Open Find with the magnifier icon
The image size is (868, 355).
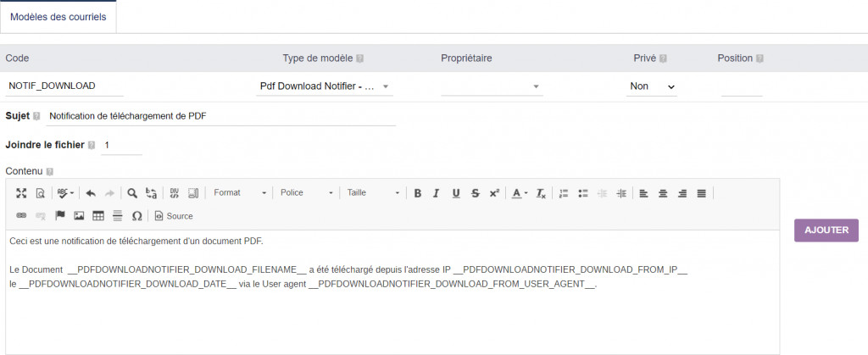tap(131, 193)
